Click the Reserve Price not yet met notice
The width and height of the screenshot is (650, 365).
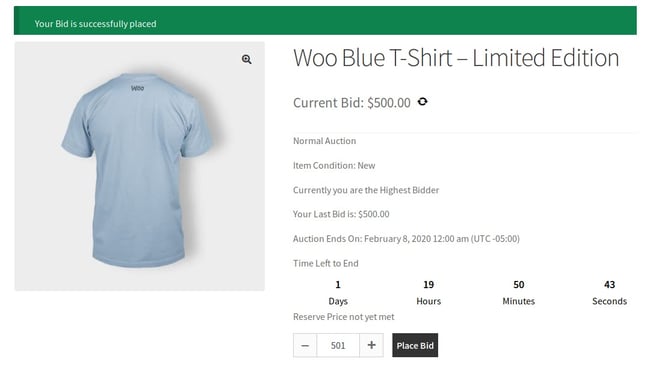[344, 317]
